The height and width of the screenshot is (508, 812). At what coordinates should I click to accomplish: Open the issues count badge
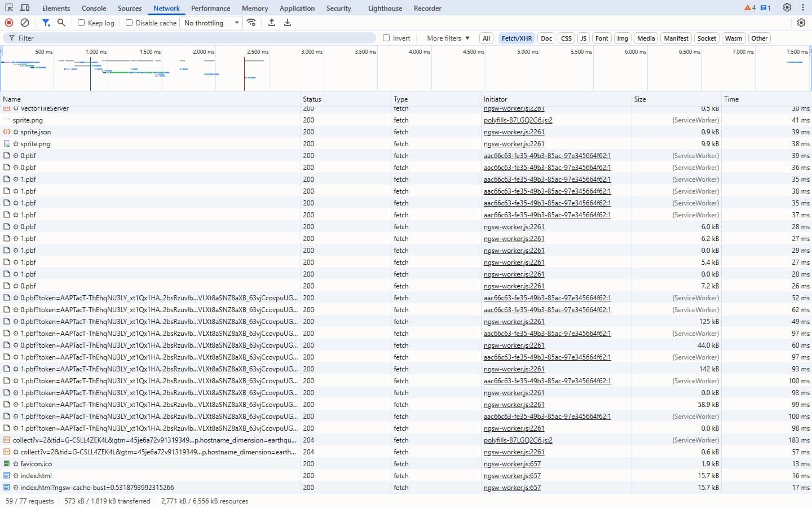(x=765, y=8)
